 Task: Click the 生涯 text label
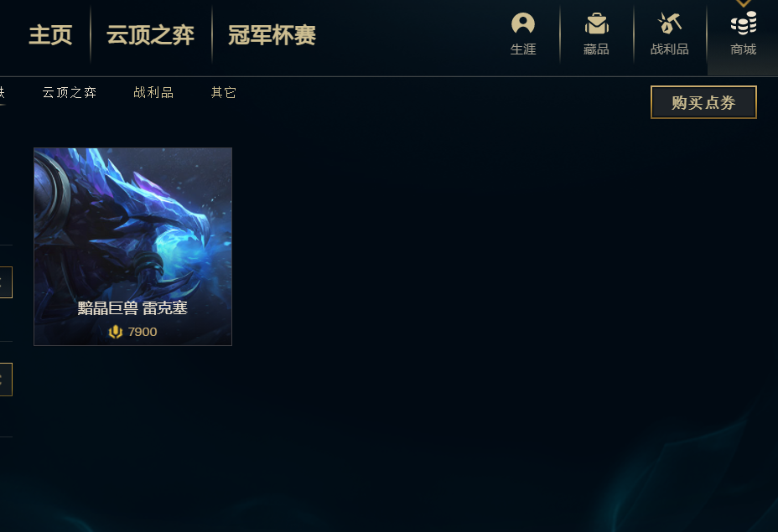coord(523,49)
